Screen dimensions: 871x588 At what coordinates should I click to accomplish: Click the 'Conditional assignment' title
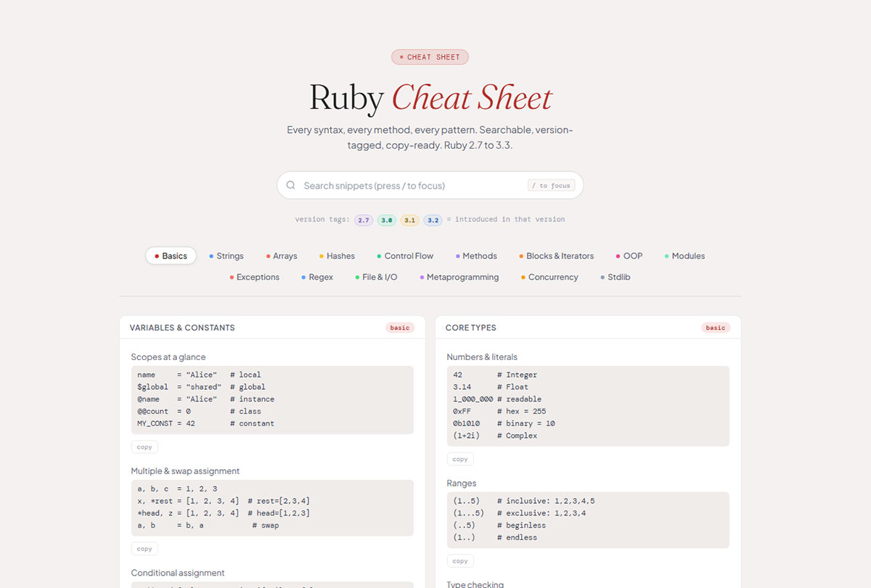[178, 573]
